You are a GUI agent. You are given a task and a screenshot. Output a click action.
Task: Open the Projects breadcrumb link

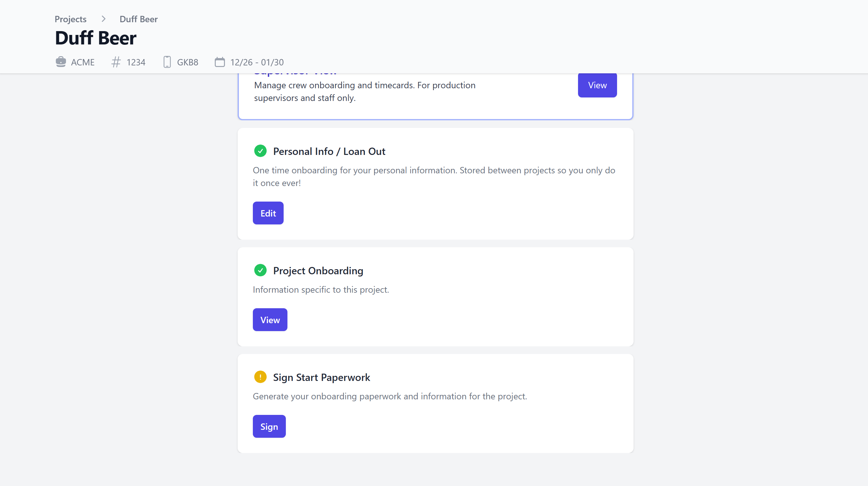(70, 19)
